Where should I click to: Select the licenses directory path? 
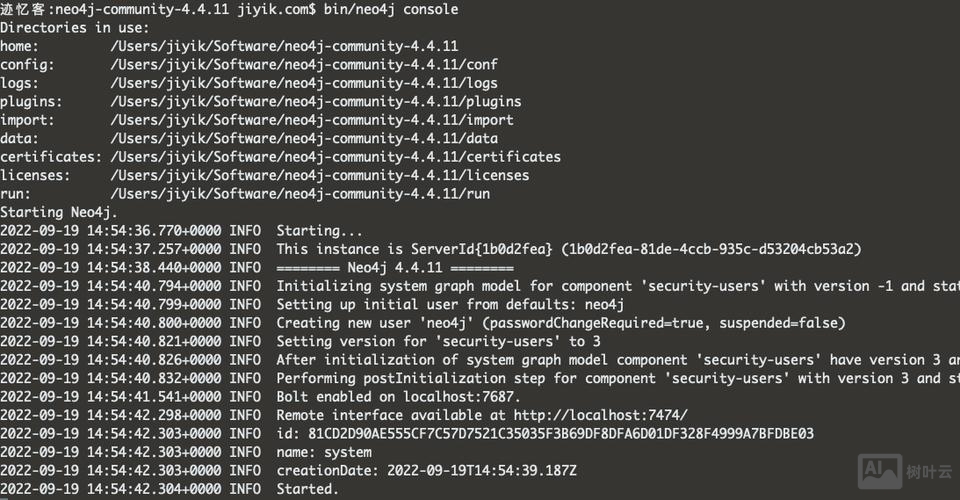[320, 176]
